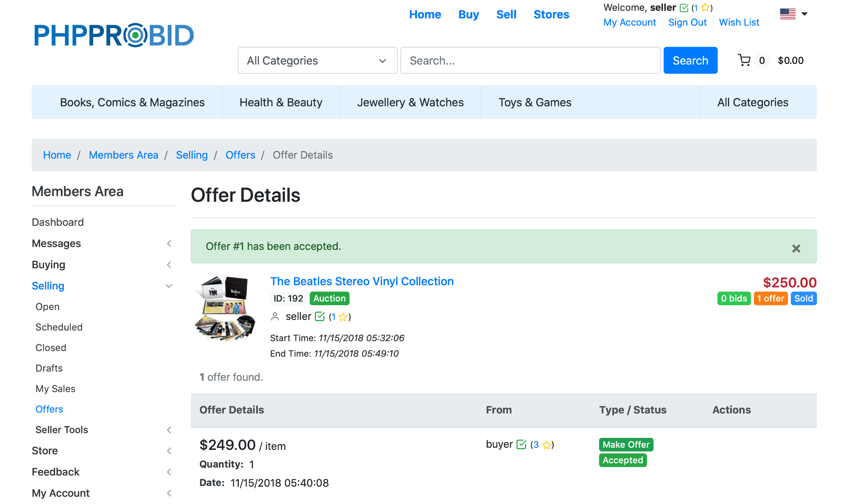Dismiss the offer accepted alert
Screen dimensions: 849x504
[796, 248]
